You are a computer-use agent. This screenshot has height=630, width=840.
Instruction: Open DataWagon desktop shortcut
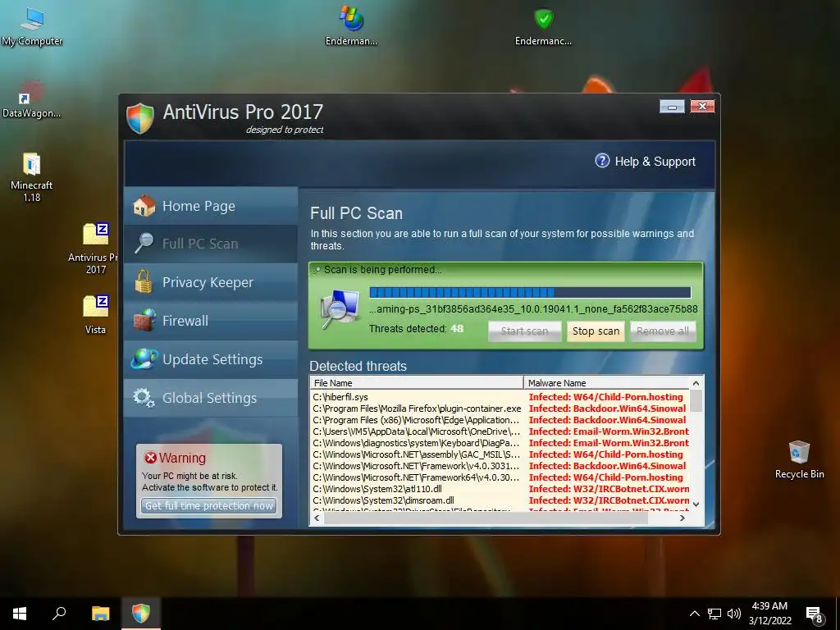(x=31, y=99)
